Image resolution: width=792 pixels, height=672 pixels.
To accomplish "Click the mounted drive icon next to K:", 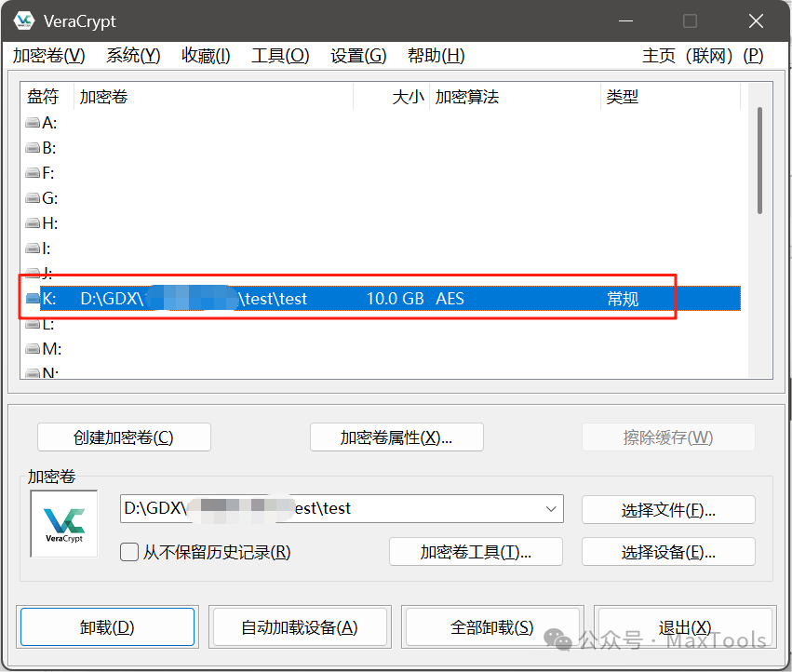I will pos(33,299).
